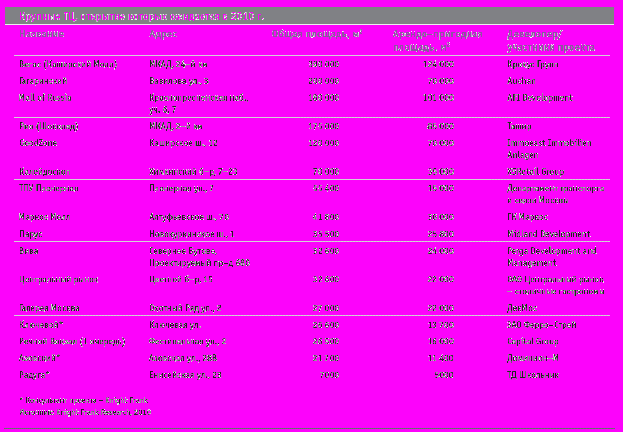Viewport: 623px width, 432px height.
Task: Click the address 'Химкинский б-р, 7-23'
Action: coord(193,172)
